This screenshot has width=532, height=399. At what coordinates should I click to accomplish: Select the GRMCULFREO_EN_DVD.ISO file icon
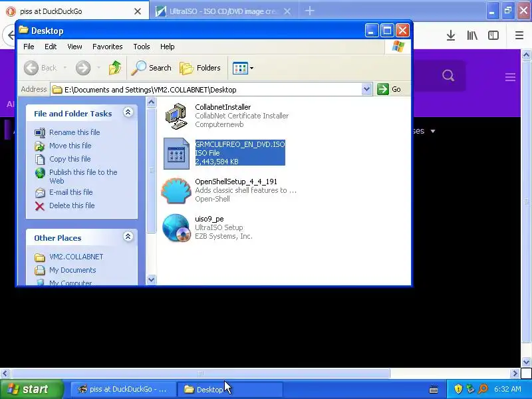(x=176, y=154)
